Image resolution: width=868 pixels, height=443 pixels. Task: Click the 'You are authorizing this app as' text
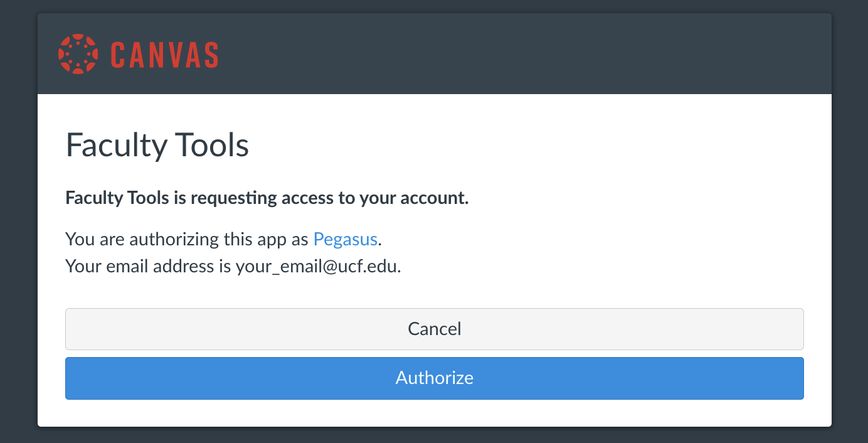click(188, 239)
